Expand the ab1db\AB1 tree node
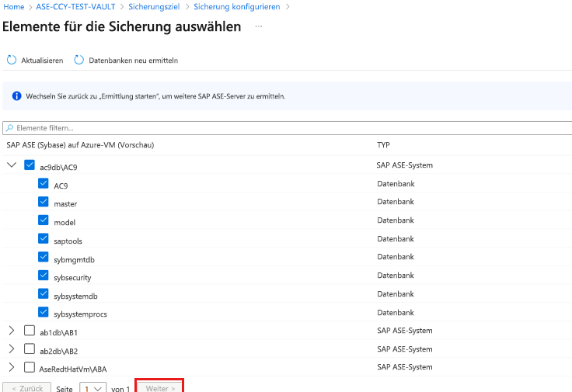This screenshot has height=392, width=572. (x=12, y=330)
